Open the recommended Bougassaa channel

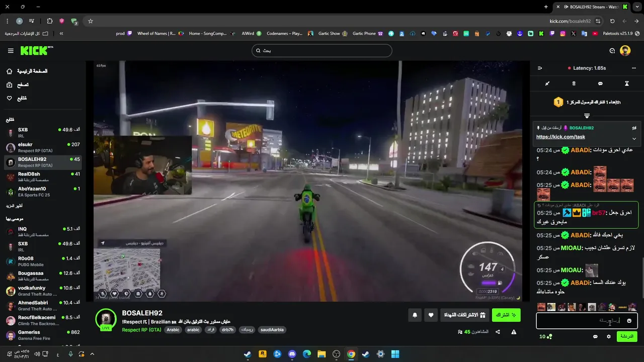coord(43,276)
